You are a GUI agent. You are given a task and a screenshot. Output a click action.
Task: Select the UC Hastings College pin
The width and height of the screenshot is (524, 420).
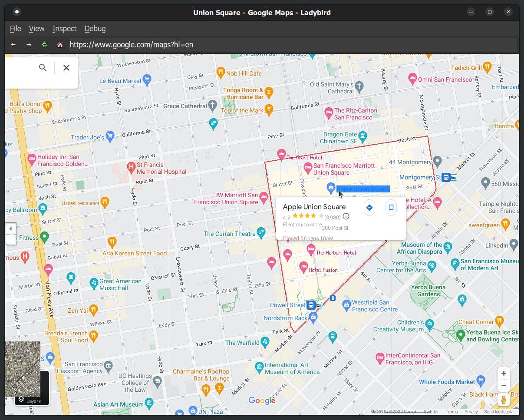[x=157, y=381]
